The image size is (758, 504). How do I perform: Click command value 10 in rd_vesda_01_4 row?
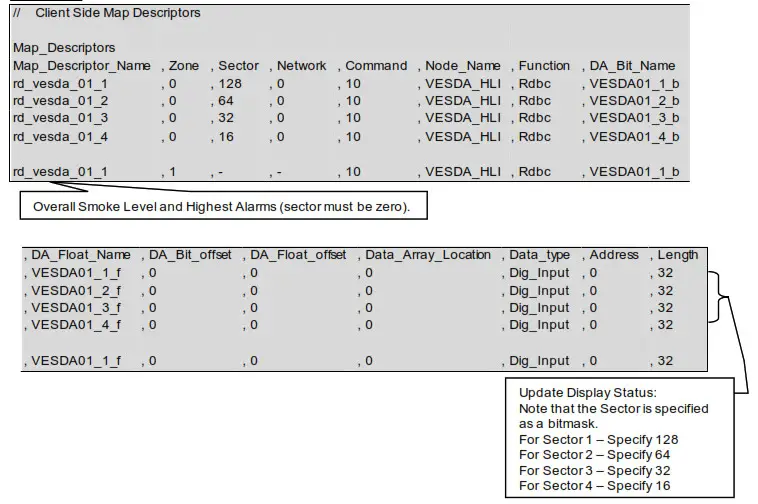click(x=353, y=137)
